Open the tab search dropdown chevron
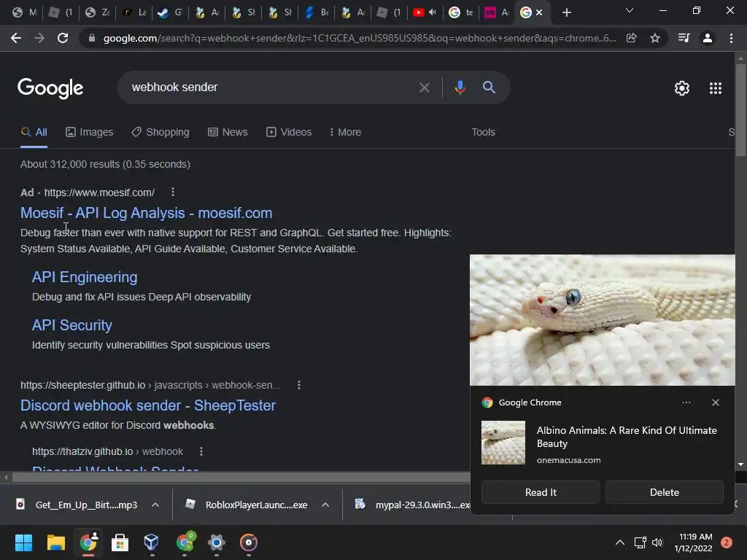Image resolution: width=747 pixels, height=560 pixels. click(630, 10)
